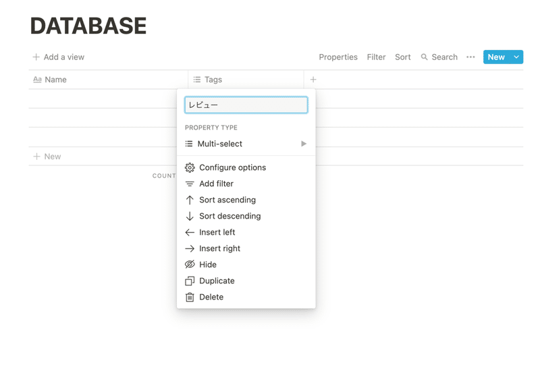Click the Insert right arrow icon
This screenshot has width=540, height=392.
pyautogui.click(x=190, y=248)
